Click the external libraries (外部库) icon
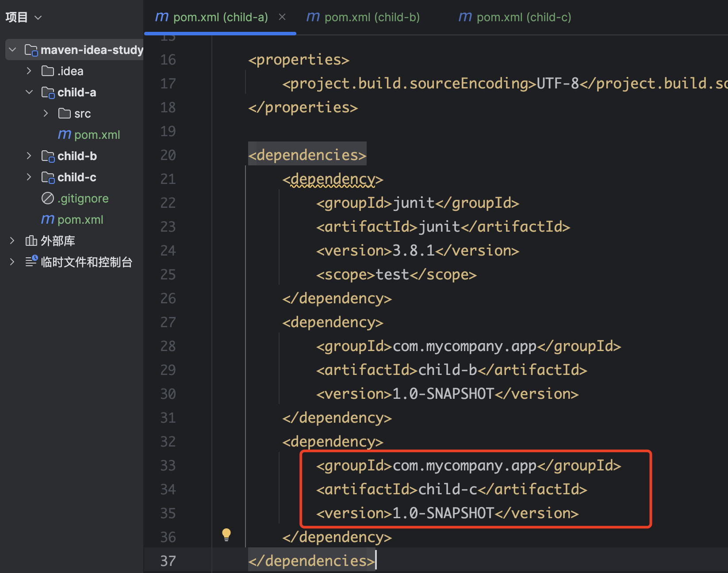Viewport: 728px width, 573px height. point(31,241)
